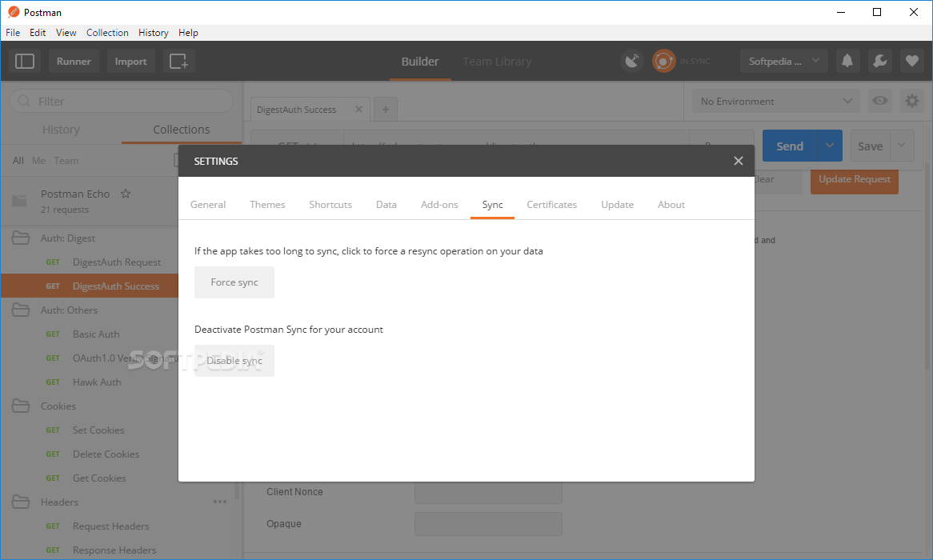Click the environment quick look eye icon

tap(879, 101)
